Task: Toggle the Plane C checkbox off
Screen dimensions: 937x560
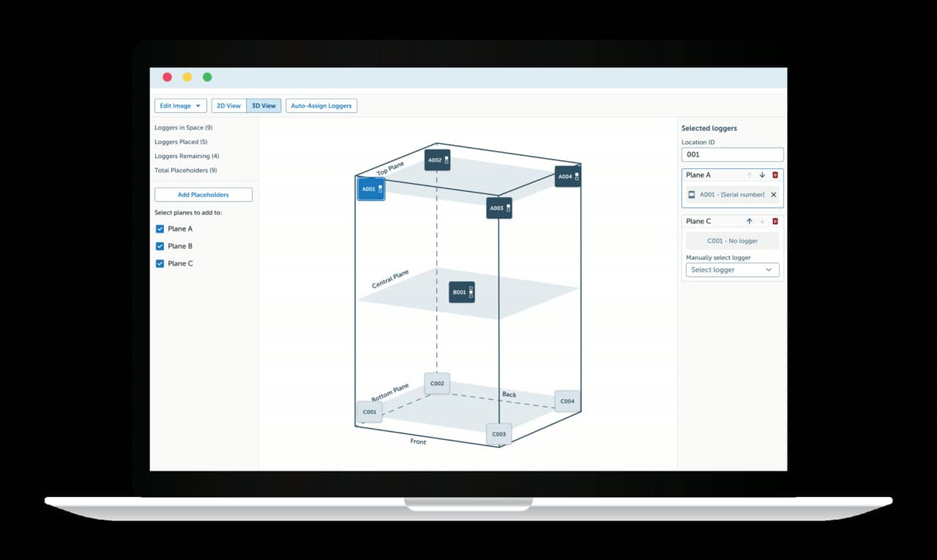Action: tap(159, 263)
